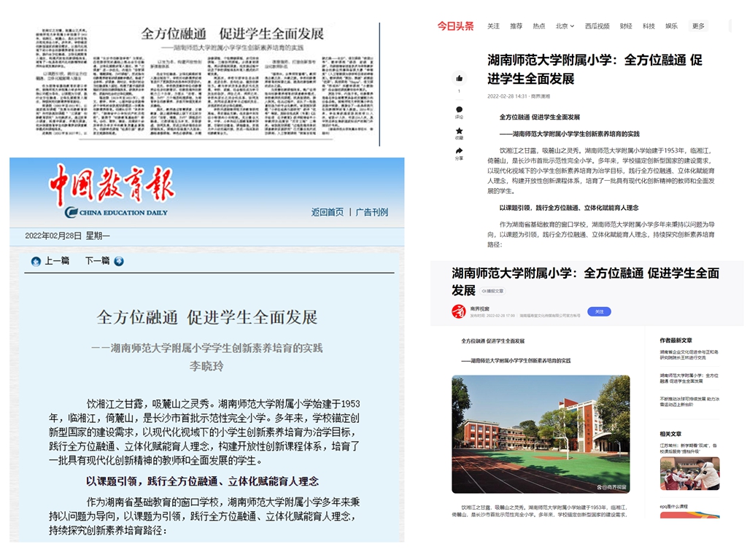
Task: Share the article using the 分享 arrow icon
Action: [460, 151]
